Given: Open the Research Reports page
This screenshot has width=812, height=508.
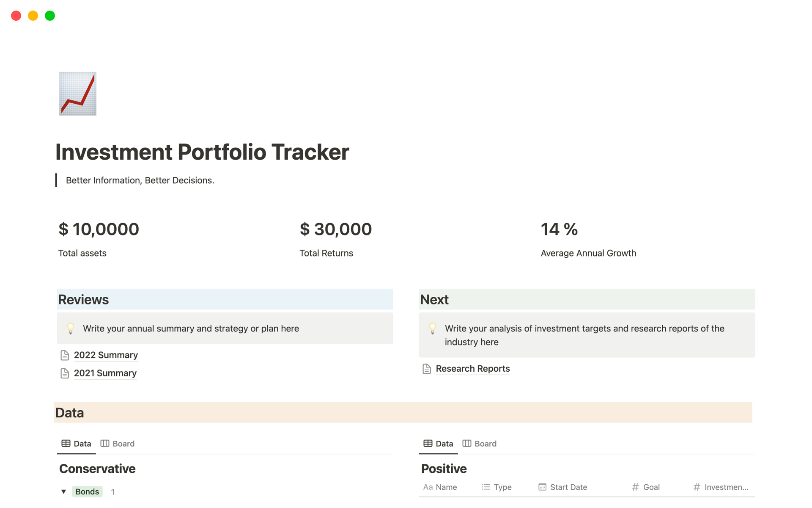Looking at the screenshot, I should [x=472, y=369].
